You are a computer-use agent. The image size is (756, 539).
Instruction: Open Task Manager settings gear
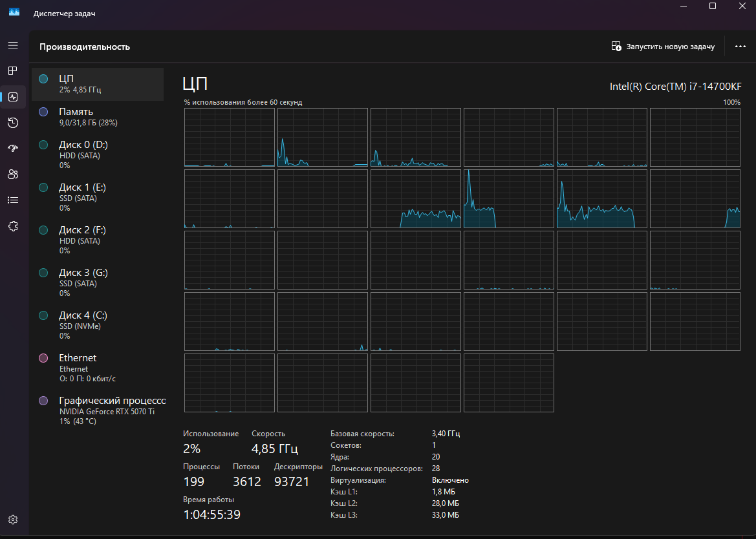(x=13, y=520)
